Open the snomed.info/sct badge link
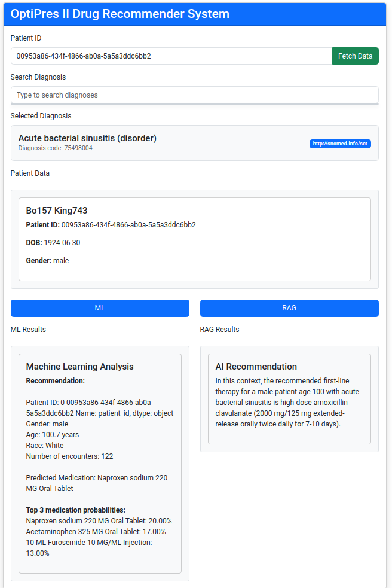Image resolution: width=392 pixels, height=588 pixels. click(340, 144)
